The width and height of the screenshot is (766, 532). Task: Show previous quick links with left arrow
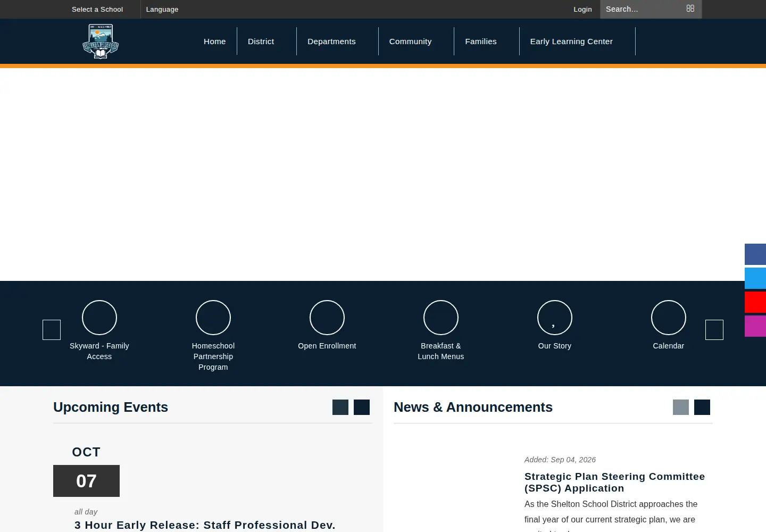(52, 330)
